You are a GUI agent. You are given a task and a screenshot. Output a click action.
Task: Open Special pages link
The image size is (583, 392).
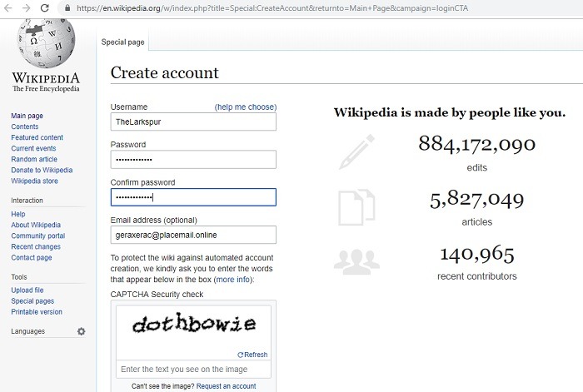(x=32, y=300)
